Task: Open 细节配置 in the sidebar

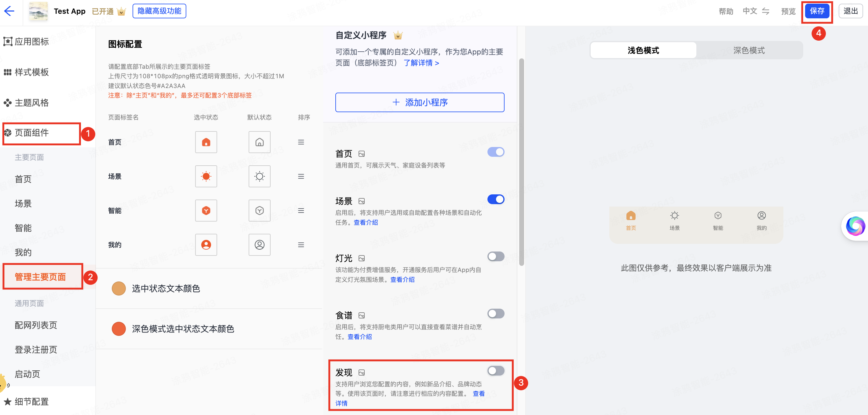Action: tap(26, 402)
